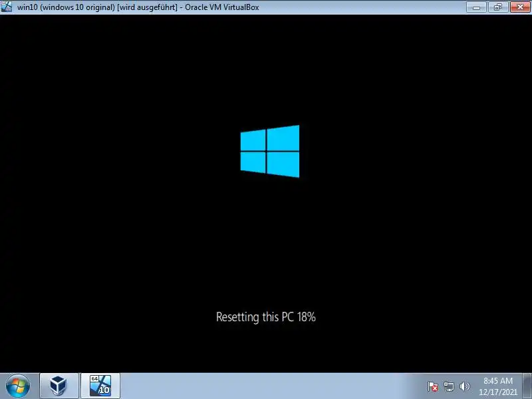Minimize the VirtualBox VM window
532x399 pixels.
(476, 7)
